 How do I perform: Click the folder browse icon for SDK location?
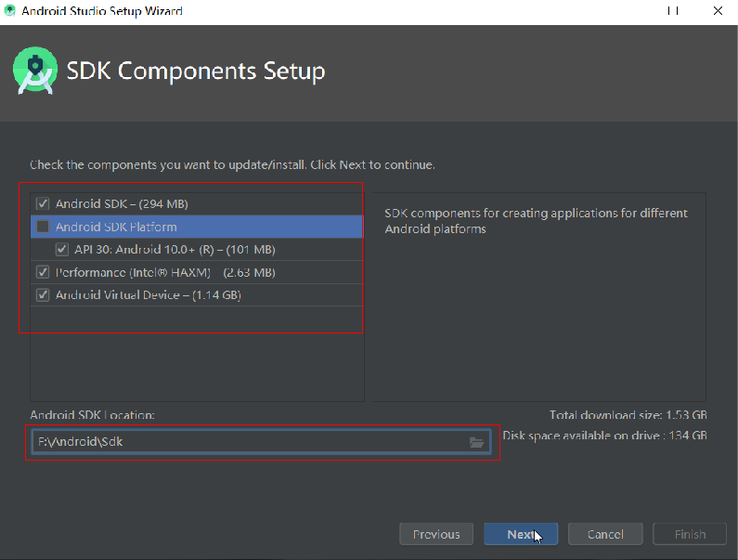[x=476, y=442]
